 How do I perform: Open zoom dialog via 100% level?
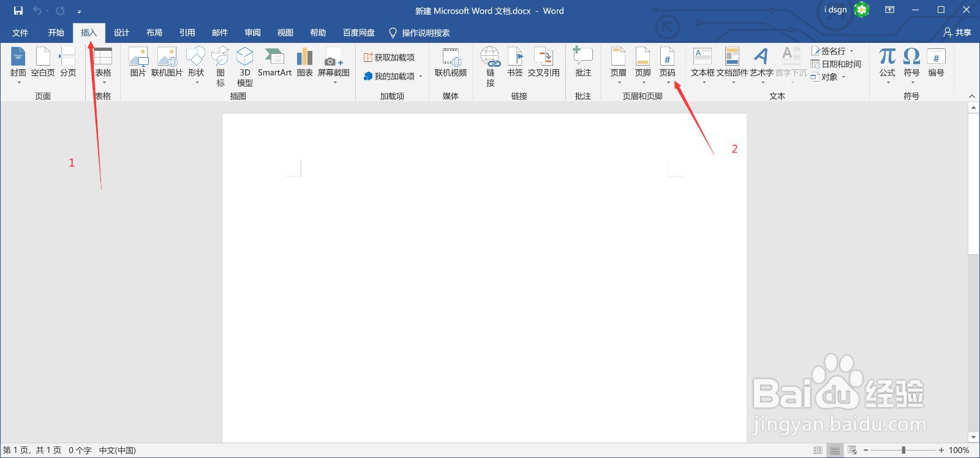click(x=959, y=450)
